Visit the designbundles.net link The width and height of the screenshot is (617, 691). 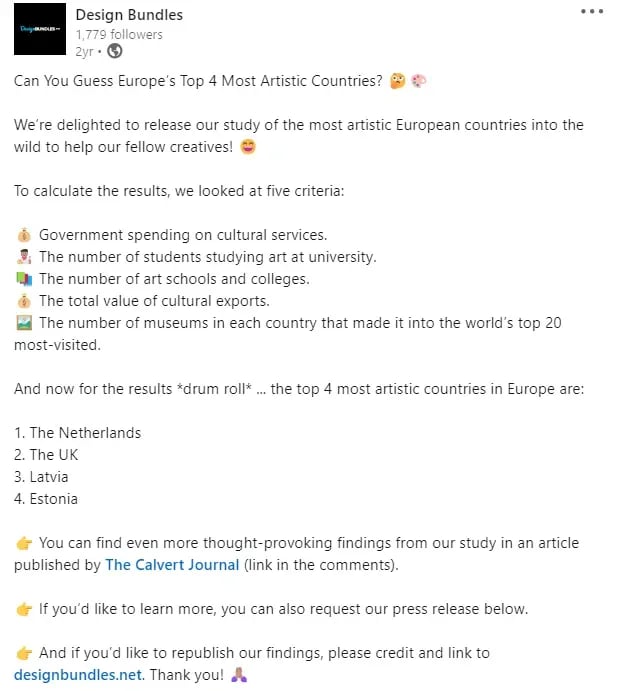coord(78,675)
